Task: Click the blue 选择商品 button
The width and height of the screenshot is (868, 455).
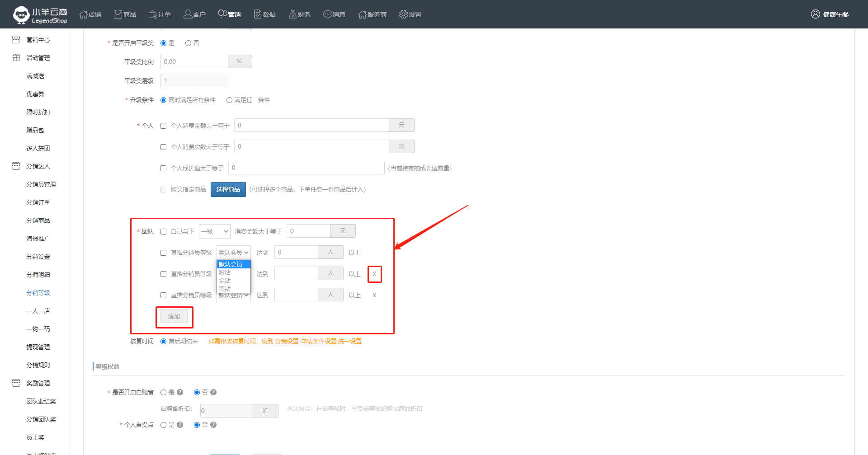Action: coord(228,189)
